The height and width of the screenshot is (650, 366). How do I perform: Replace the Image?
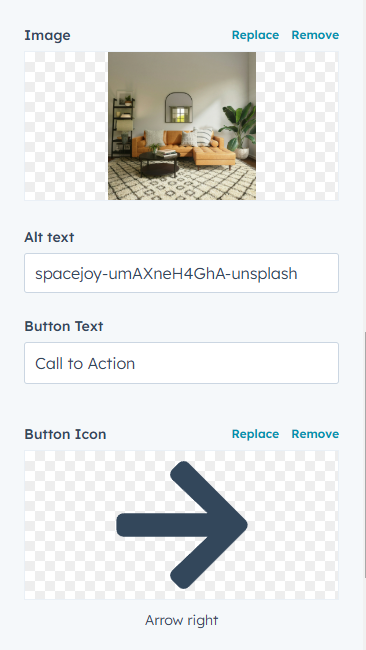click(x=255, y=35)
